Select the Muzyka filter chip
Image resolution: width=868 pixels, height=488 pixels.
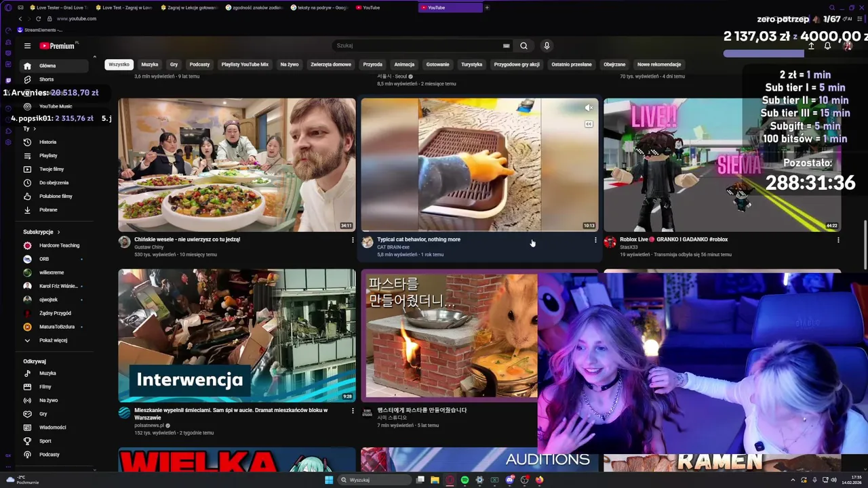coord(150,64)
